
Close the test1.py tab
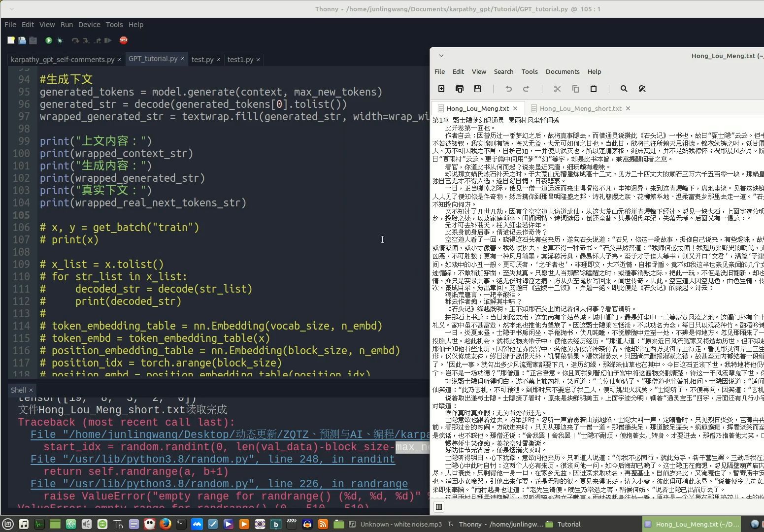[x=258, y=60]
